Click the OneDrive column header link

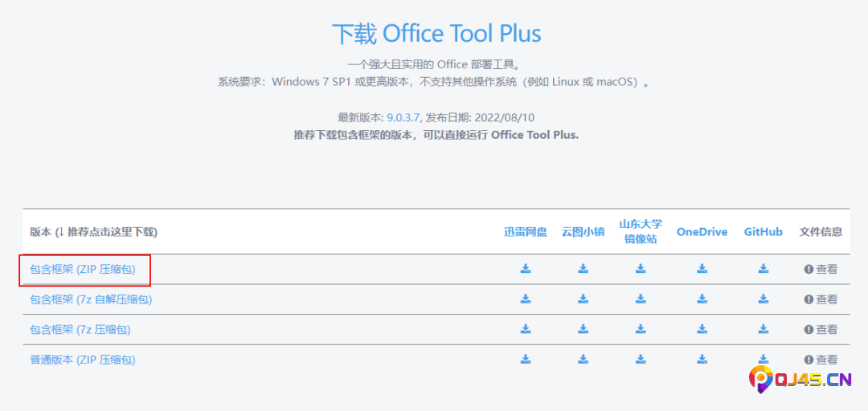point(702,232)
